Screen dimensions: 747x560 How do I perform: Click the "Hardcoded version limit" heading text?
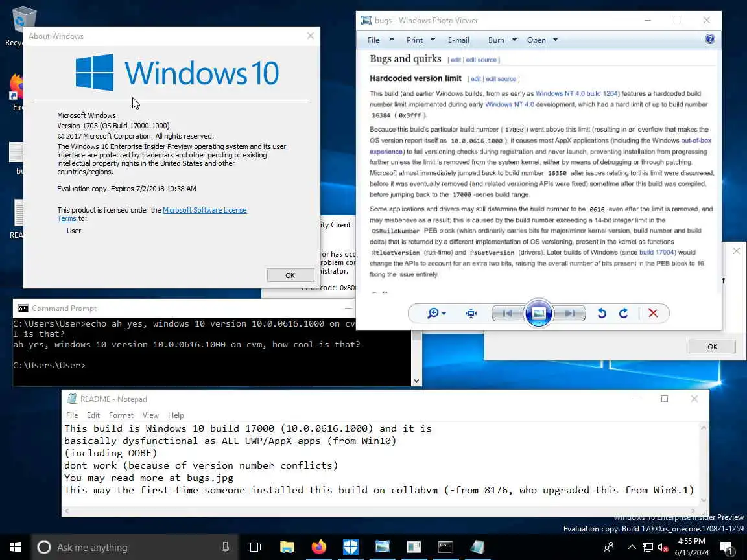pyautogui.click(x=416, y=78)
